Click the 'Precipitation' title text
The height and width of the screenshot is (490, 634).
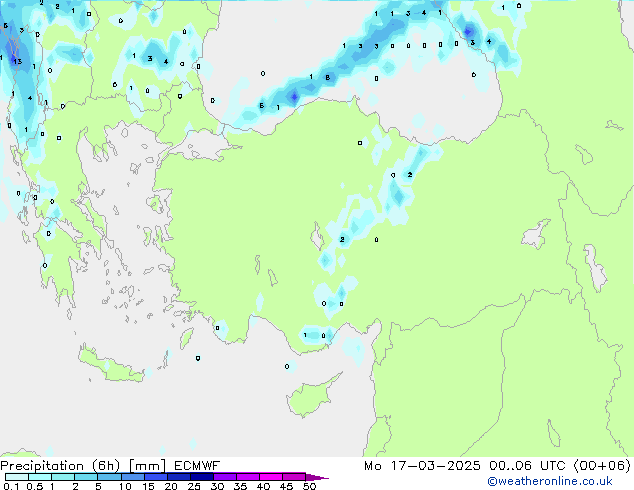pyautogui.click(x=42, y=466)
